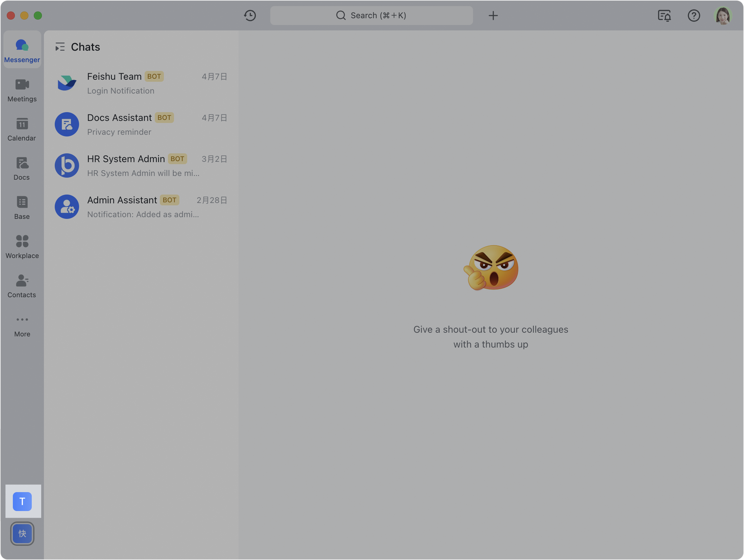The width and height of the screenshot is (744, 560).
Task: Open Meetings from the sidebar
Action: click(22, 90)
